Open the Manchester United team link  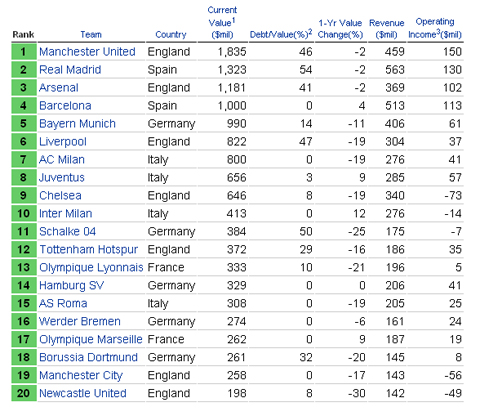87,52
